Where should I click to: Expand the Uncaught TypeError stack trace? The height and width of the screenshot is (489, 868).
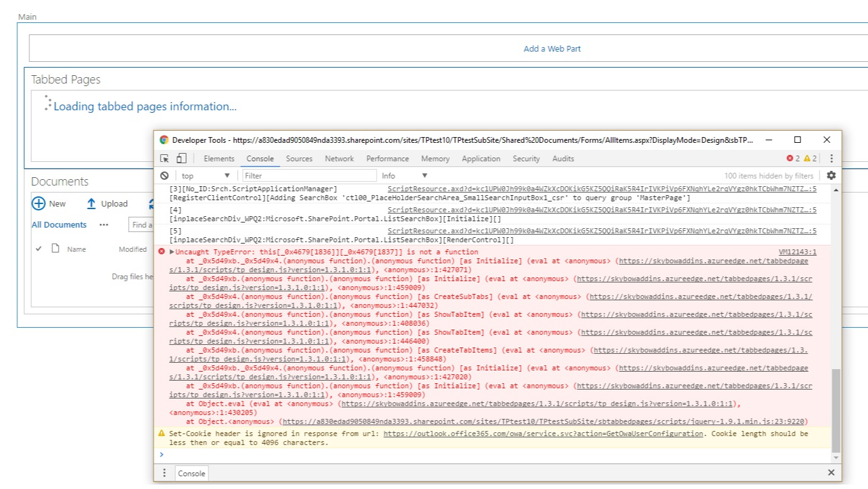172,252
